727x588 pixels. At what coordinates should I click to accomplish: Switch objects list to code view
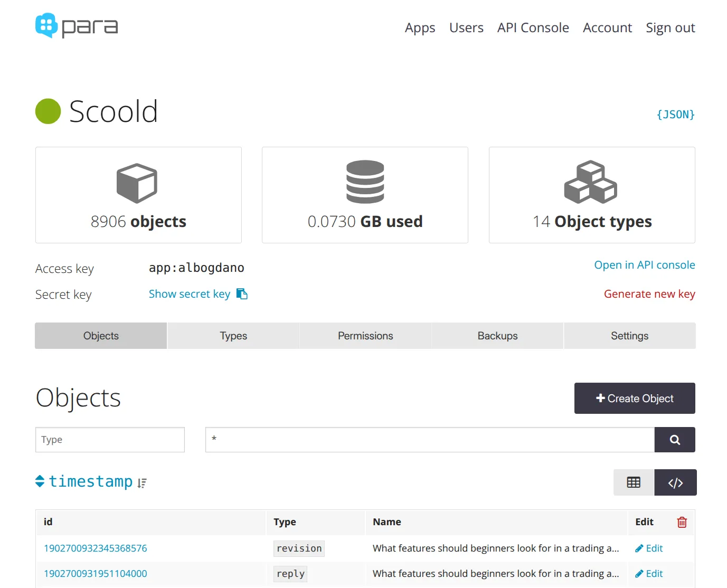(675, 482)
